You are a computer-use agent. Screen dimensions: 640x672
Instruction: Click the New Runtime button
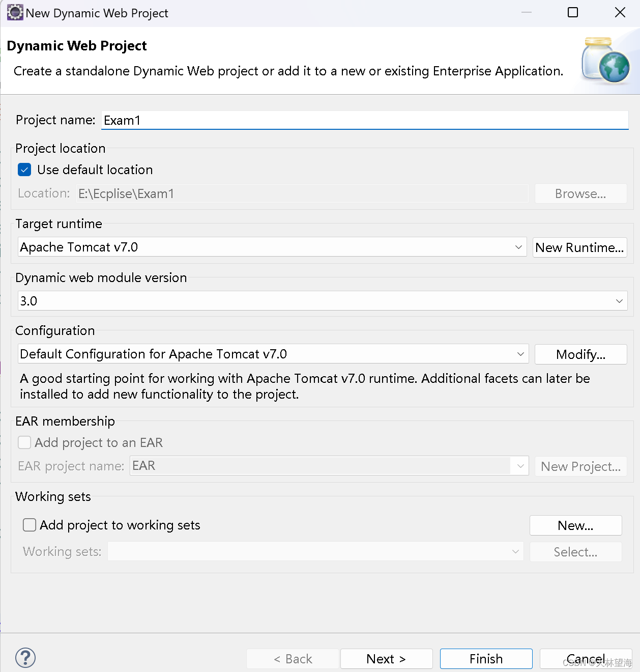(579, 247)
